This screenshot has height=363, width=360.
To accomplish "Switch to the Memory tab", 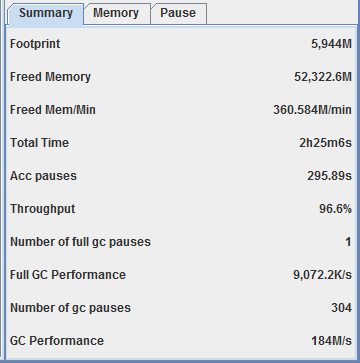I will point(117,14).
